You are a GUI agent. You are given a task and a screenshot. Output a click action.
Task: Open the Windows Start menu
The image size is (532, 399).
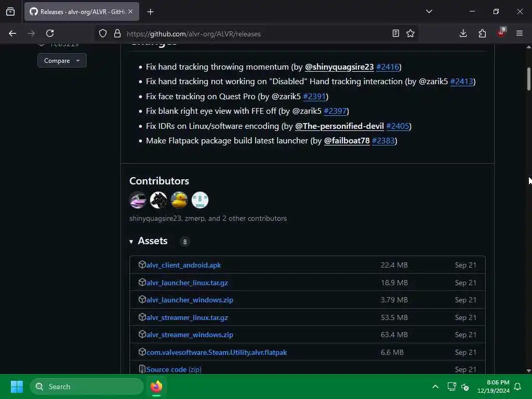17,387
